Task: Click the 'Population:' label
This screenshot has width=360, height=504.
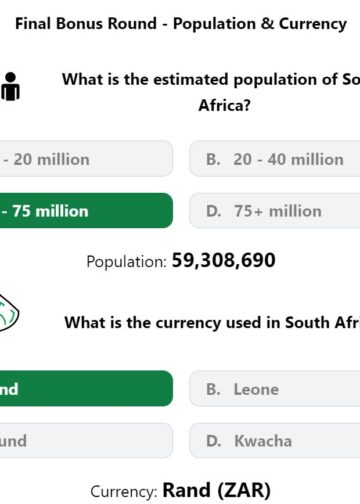Action: point(126,262)
